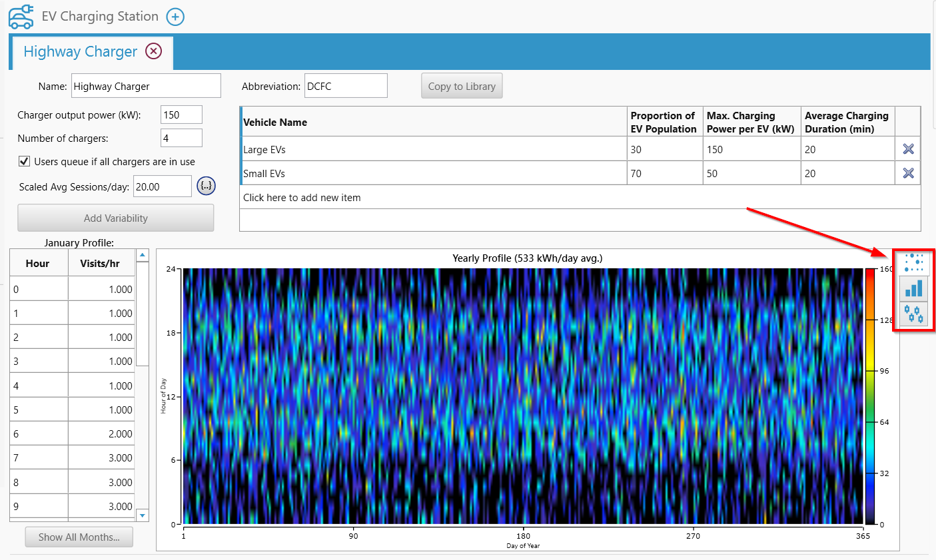
Task: Select the Highway Charger tab
Action: [x=80, y=51]
